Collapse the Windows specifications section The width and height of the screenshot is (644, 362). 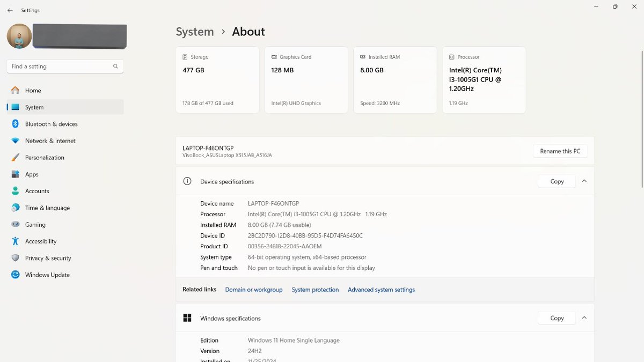(584, 318)
